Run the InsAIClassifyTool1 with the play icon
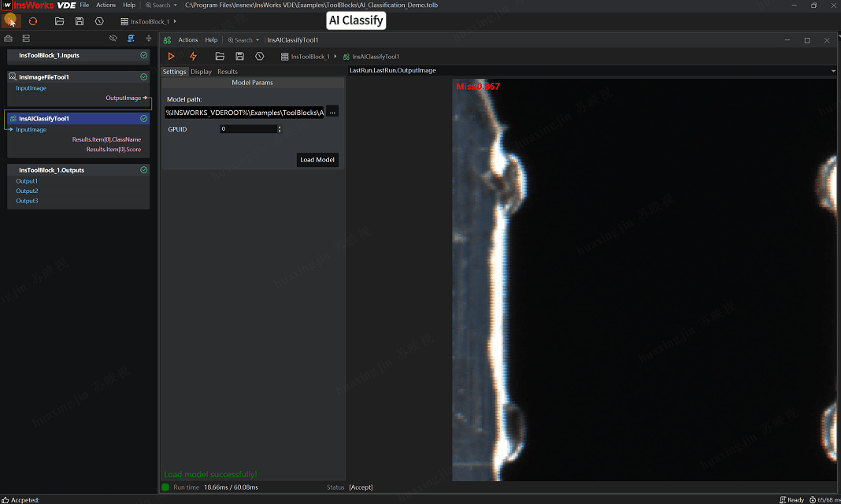 171,57
